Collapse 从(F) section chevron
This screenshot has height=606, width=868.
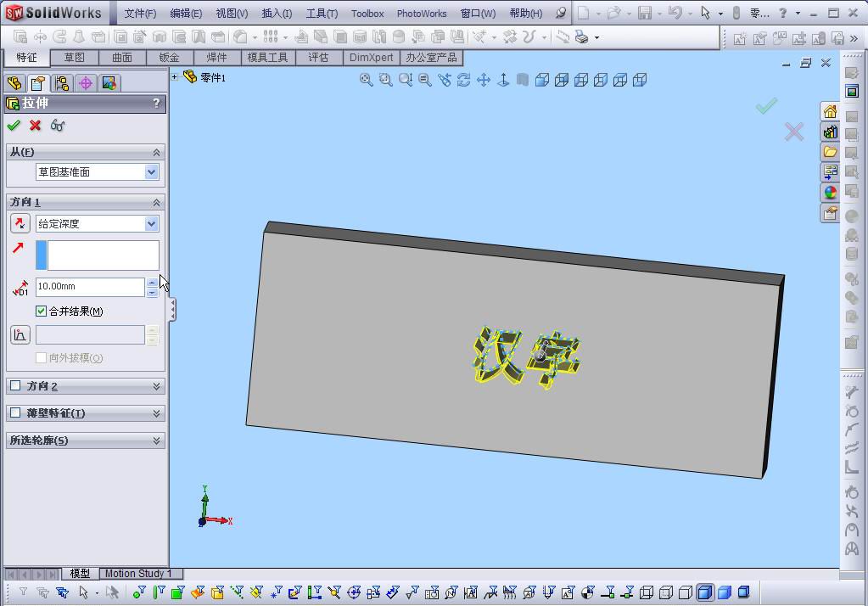pyautogui.click(x=157, y=152)
